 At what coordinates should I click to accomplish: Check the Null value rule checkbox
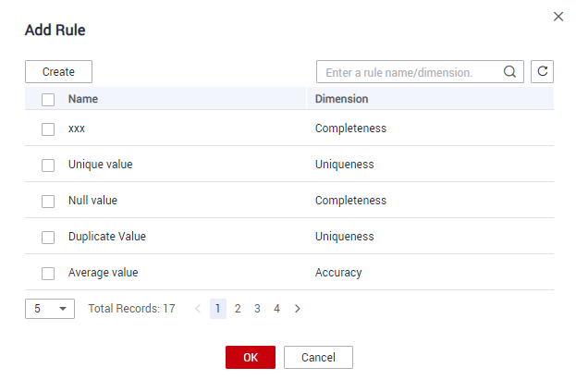pos(48,202)
